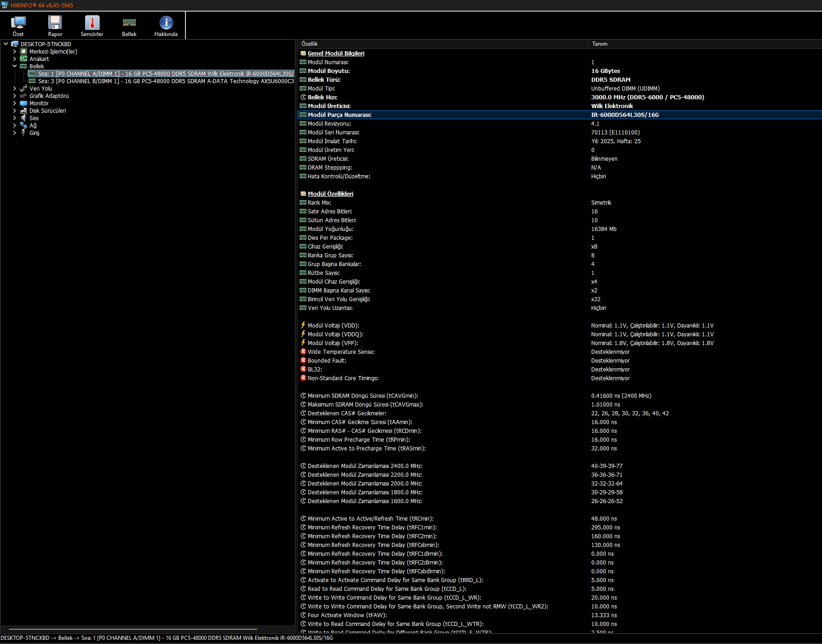Screen dimensions: 822x644
Task: Click the Anakart motherboard icon
Action: [x=24, y=59]
